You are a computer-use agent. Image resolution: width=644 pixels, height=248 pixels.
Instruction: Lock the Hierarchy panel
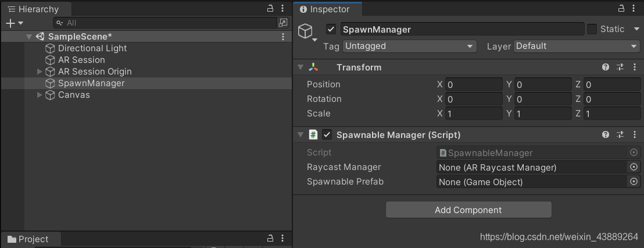(x=270, y=8)
